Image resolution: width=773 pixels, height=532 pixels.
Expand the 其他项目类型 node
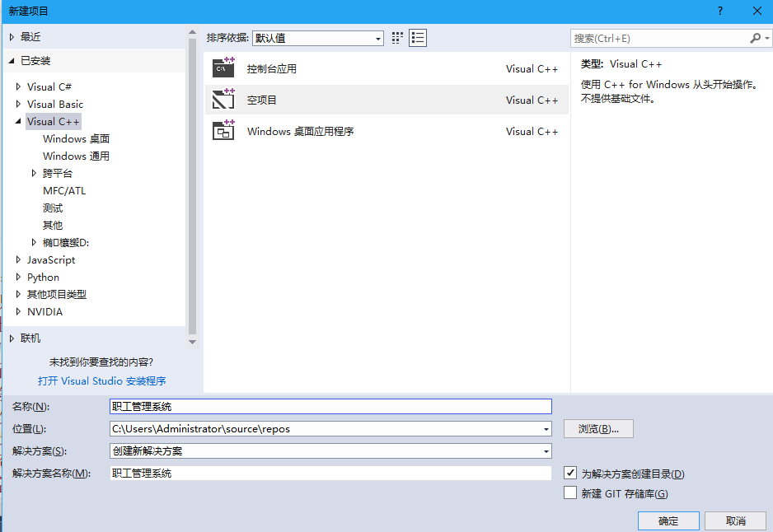click(18, 294)
